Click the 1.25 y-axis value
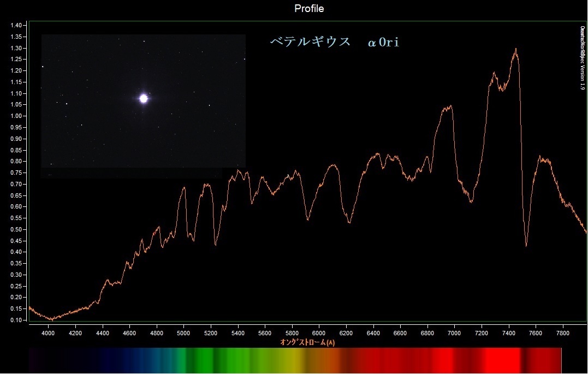Screen dimensions: 588x374 pos(16,60)
